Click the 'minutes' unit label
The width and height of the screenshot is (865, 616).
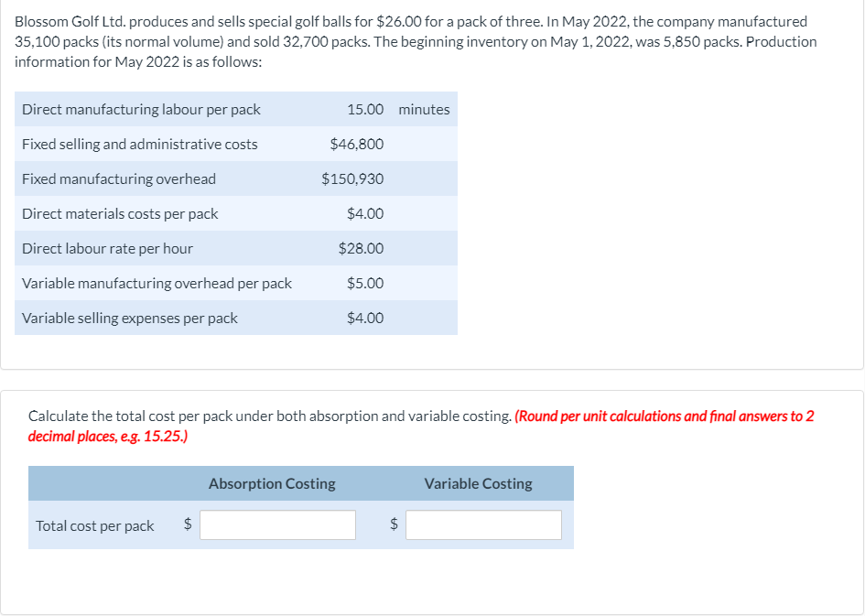point(424,109)
